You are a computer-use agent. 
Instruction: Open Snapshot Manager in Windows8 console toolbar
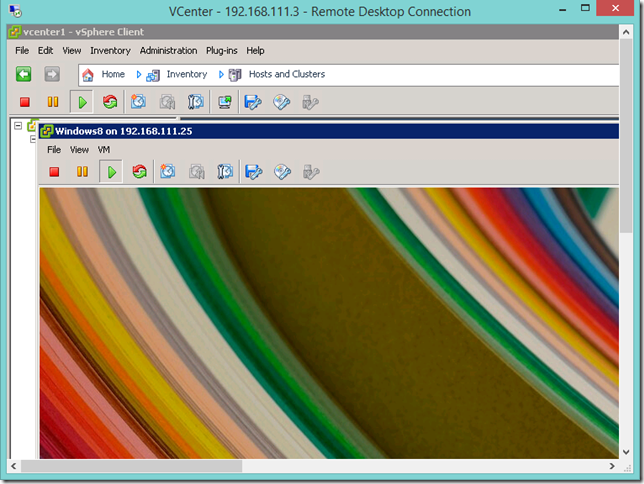pyautogui.click(x=225, y=172)
